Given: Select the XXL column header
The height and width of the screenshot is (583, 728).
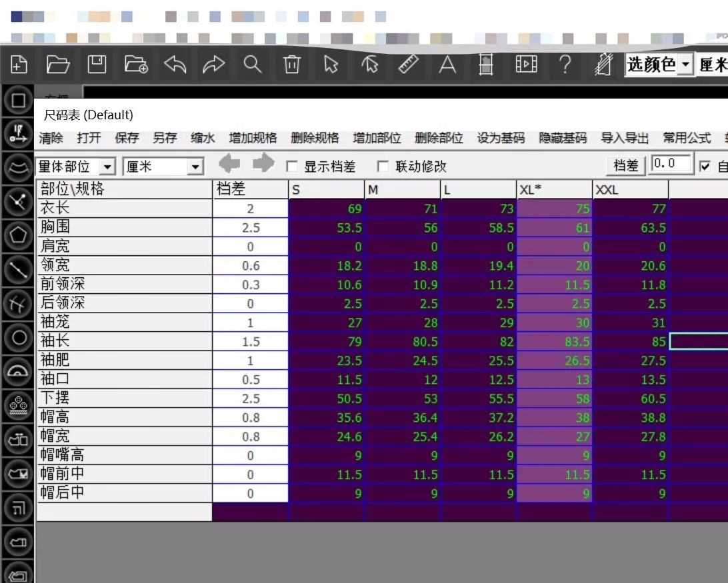Looking at the screenshot, I should pos(631,189).
